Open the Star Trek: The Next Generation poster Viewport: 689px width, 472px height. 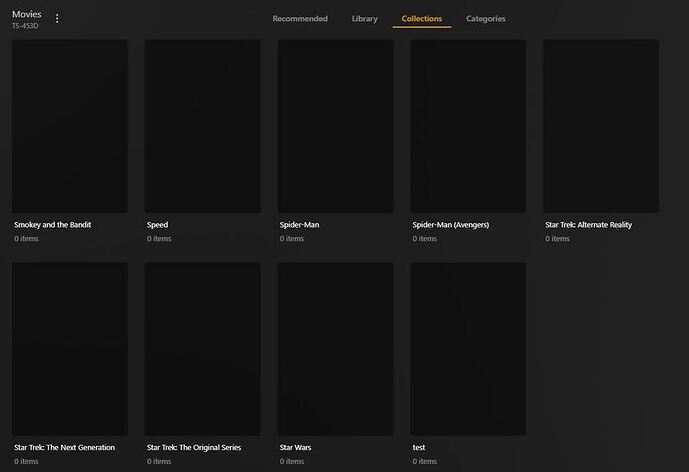70,349
